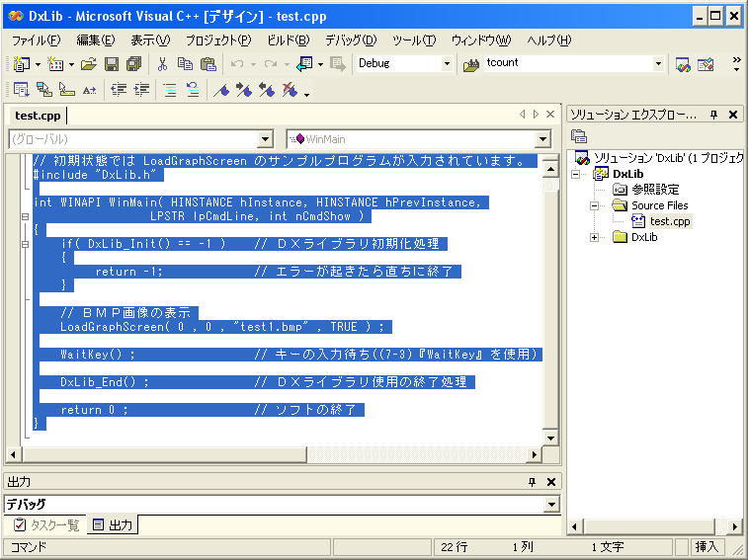Collapse the Source Files folder
The image size is (748, 560).
coord(595,206)
